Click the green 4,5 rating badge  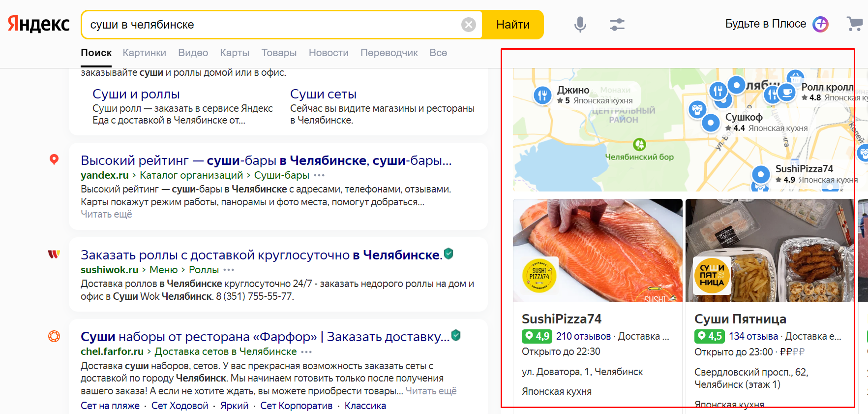point(710,336)
